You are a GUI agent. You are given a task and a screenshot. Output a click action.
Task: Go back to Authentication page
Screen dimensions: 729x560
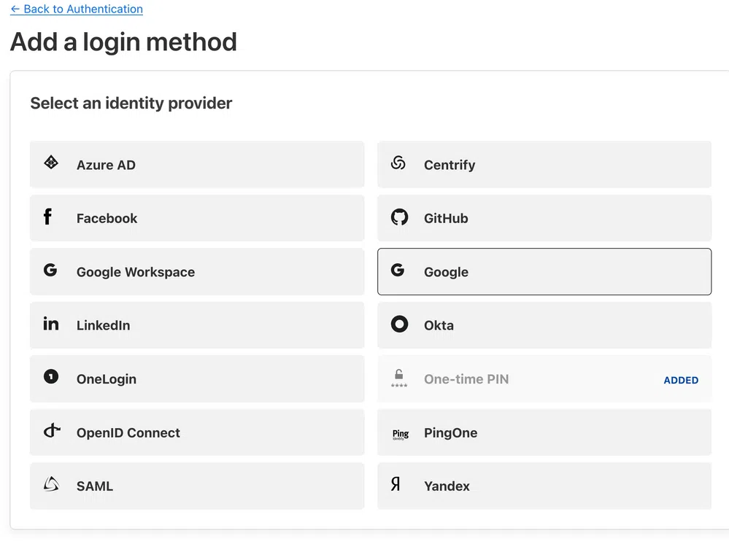(77, 9)
